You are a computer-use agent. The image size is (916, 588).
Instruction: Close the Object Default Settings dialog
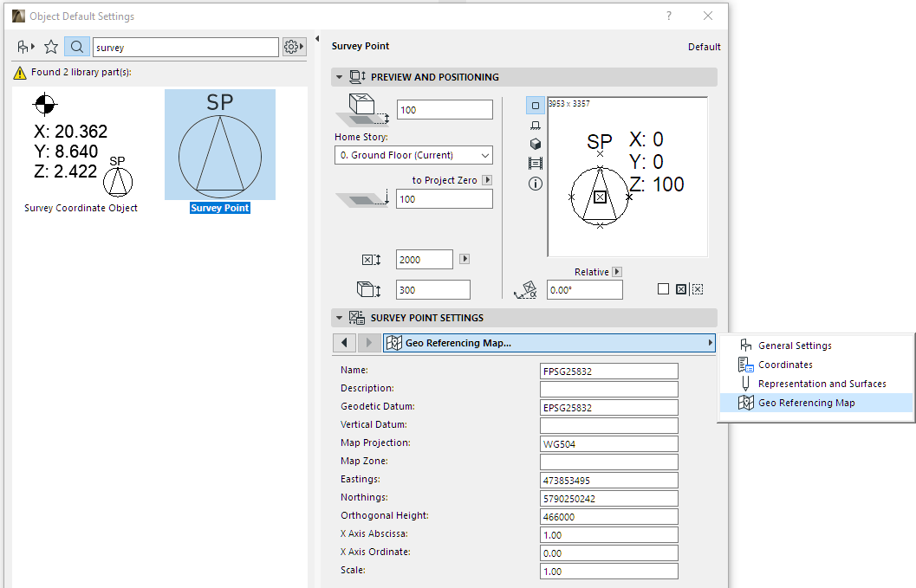click(x=707, y=16)
